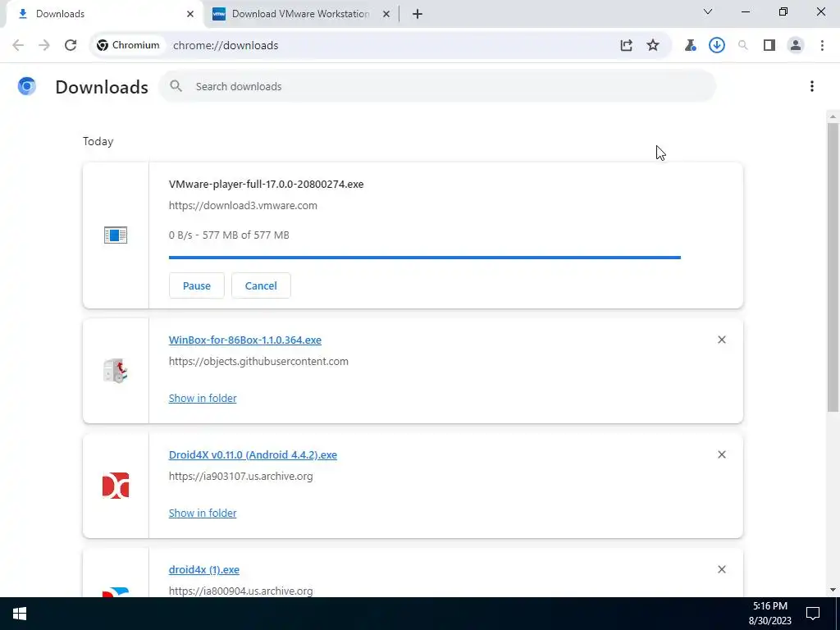Cancel the VMware-player download
The width and height of the screenshot is (840, 630).
click(x=261, y=285)
